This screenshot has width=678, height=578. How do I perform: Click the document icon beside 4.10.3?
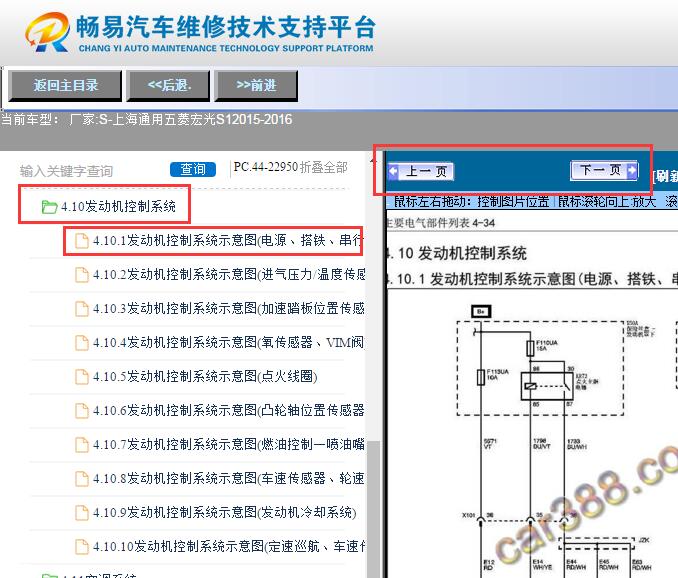coord(82,309)
